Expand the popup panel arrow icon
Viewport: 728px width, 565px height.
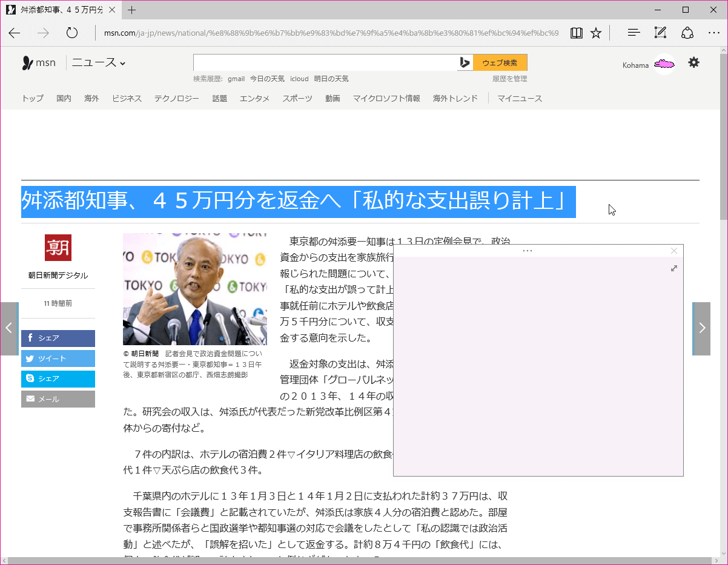pyautogui.click(x=674, y=268)
